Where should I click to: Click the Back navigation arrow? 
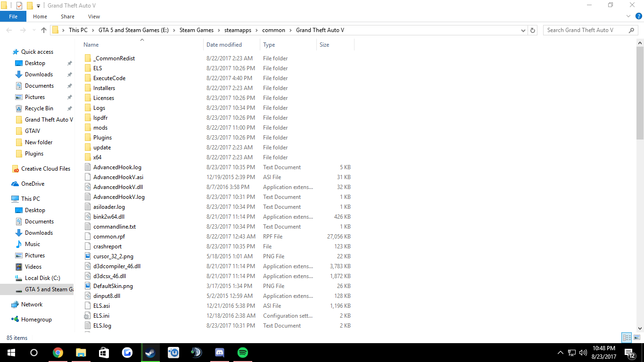pos(9,30)
